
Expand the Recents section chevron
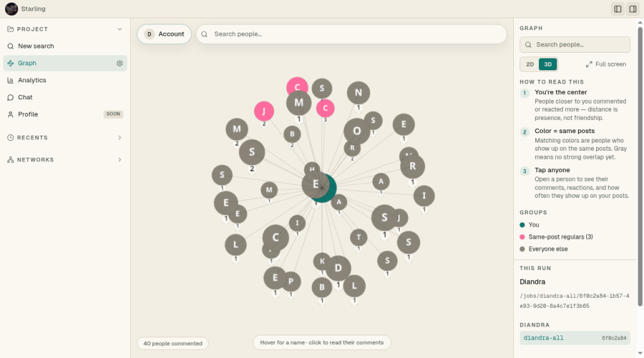tap(119, 138)
